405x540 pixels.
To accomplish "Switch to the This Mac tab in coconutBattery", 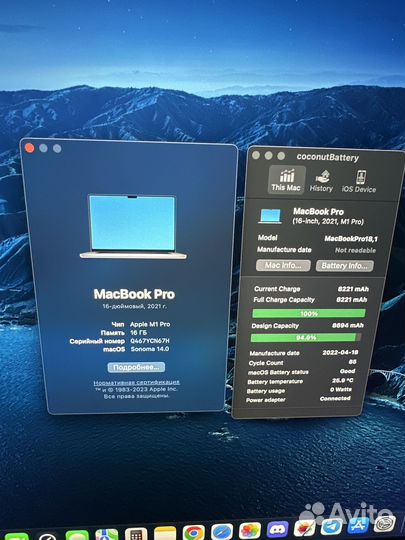I will [x=287, y=179].
